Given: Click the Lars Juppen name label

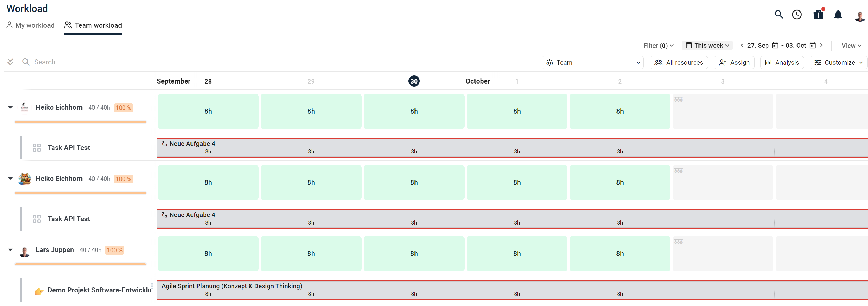Looking at the screenshot, I should tap(54, 250).
